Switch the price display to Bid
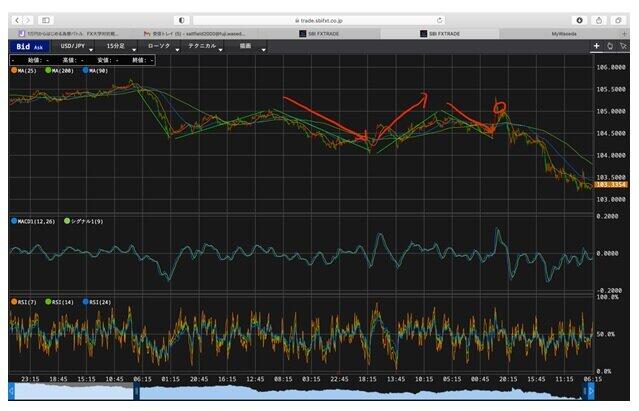This screenshot has width=639, height=411. (22, 46)
